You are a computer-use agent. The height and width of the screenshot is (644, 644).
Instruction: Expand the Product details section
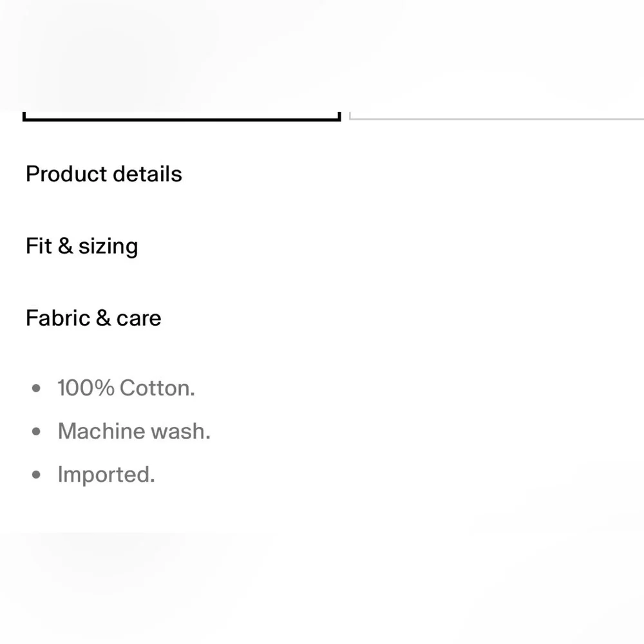coord(104,174)
